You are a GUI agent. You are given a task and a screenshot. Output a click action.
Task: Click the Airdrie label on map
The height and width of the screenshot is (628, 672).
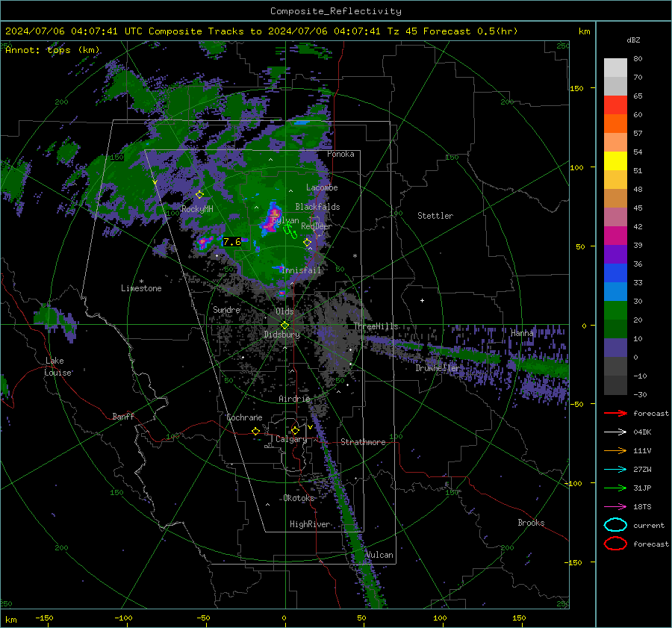(x=294, y=399)
